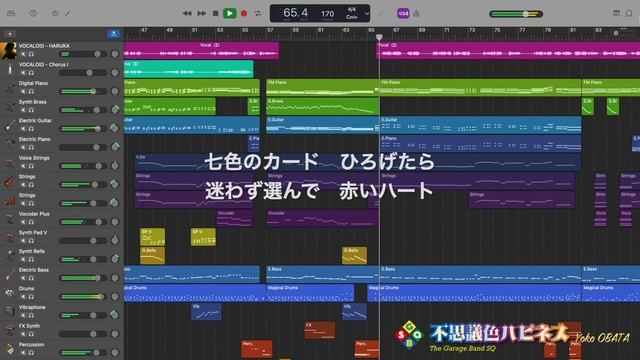The image size is (640, 360).
Task: Select the yellow Synth Bells region near bar 63
Action: coord(354,256)
